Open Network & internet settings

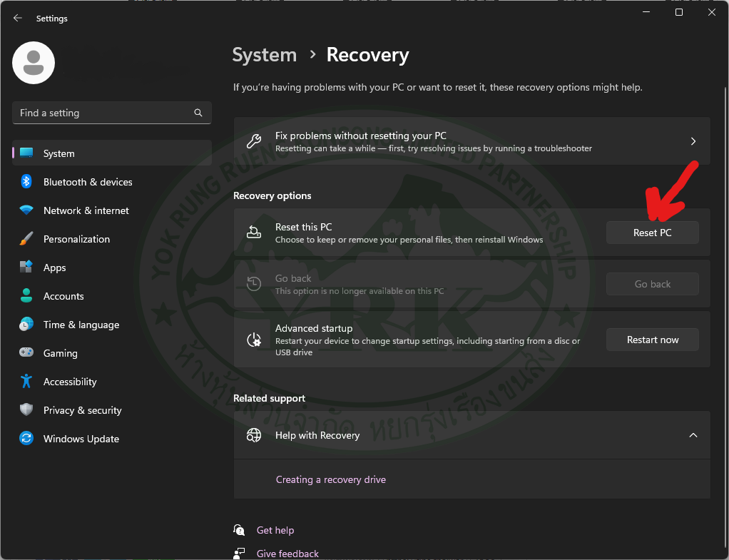point(111,210)
